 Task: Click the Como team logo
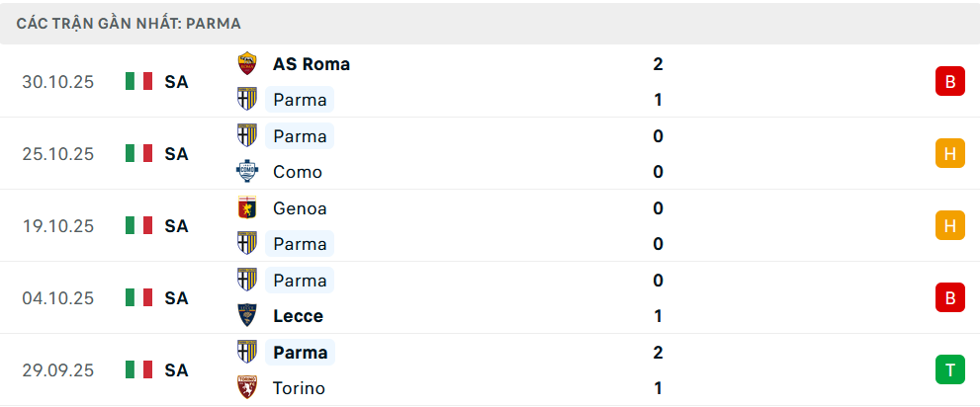pos(247,172)
